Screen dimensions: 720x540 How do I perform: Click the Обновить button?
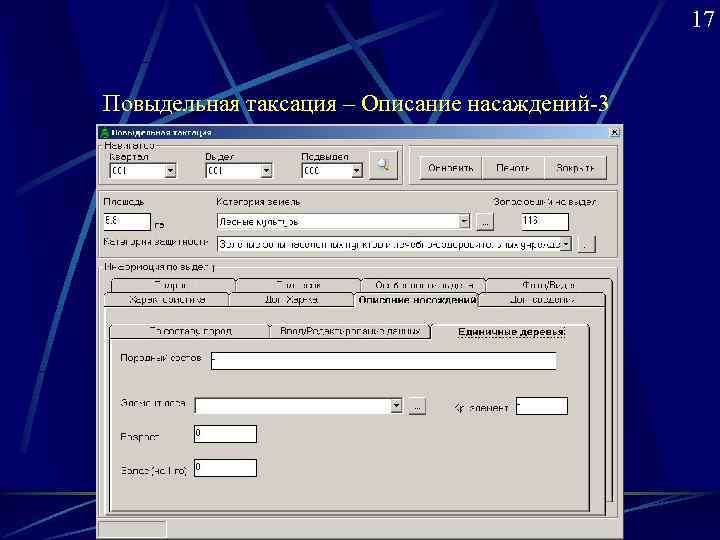(x=450, y=168)
